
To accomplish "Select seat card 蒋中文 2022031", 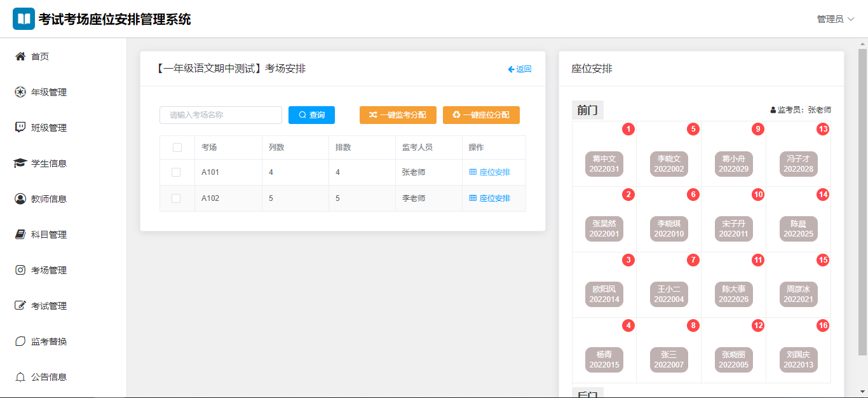I will point(604,164).
